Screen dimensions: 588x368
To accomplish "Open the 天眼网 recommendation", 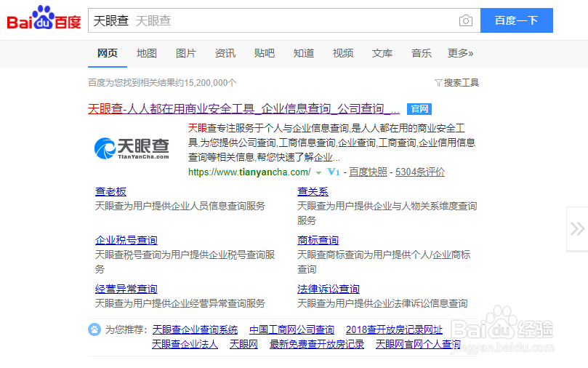I will coord(243,344).
